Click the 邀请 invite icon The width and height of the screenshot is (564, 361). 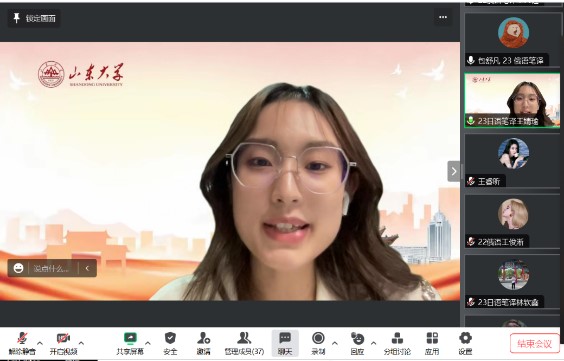(204, 343)
